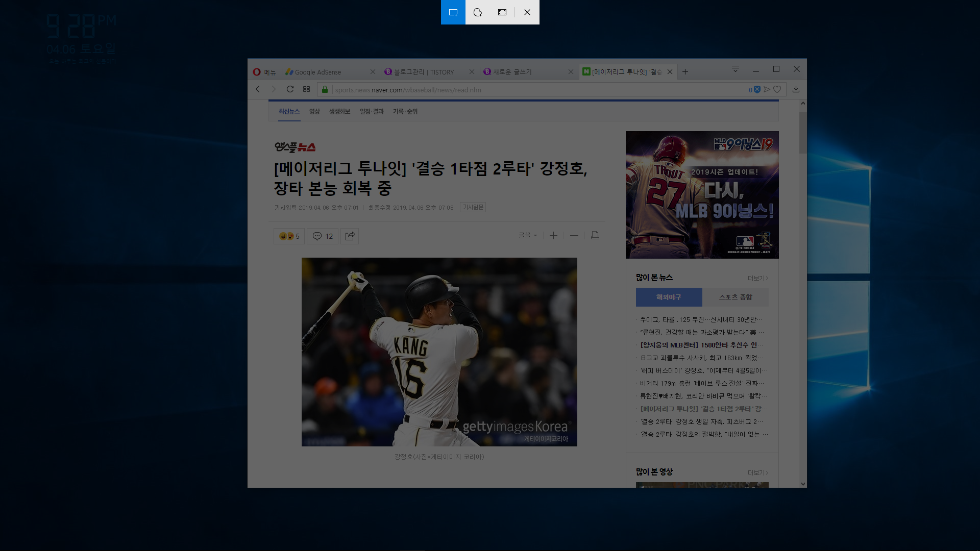Click the print article icon

pos(595,235)
